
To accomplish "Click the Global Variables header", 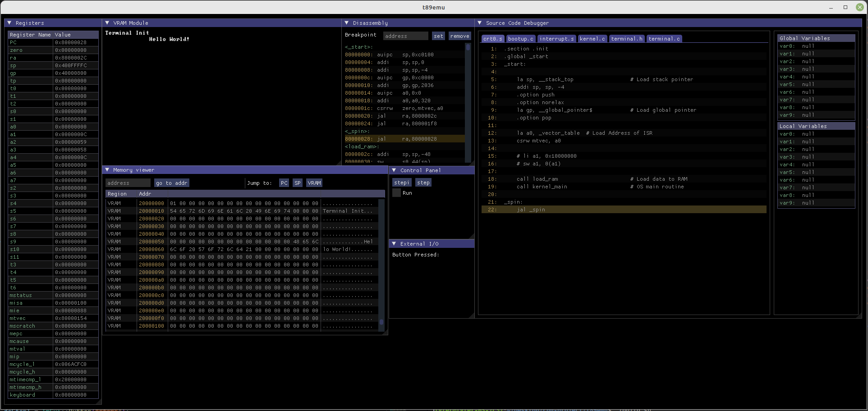I will (816, 38).
